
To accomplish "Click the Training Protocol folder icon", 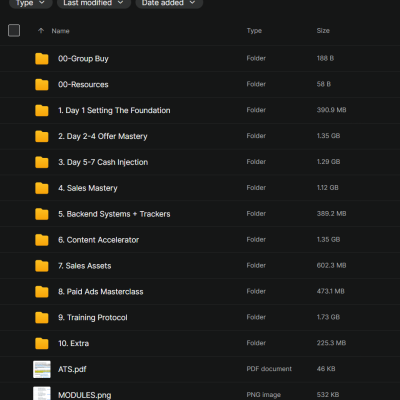I will tap(42, 318).
